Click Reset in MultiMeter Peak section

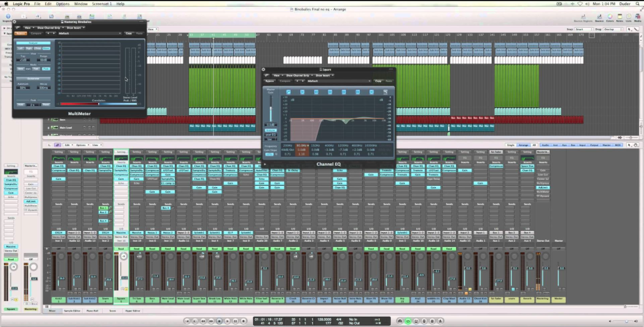click(46, 104)
